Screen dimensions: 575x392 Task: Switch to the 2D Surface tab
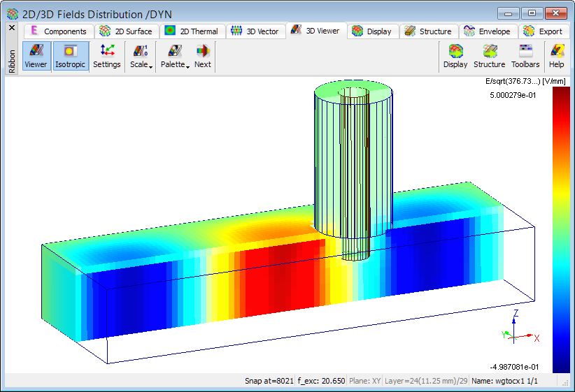click(126, 31)
